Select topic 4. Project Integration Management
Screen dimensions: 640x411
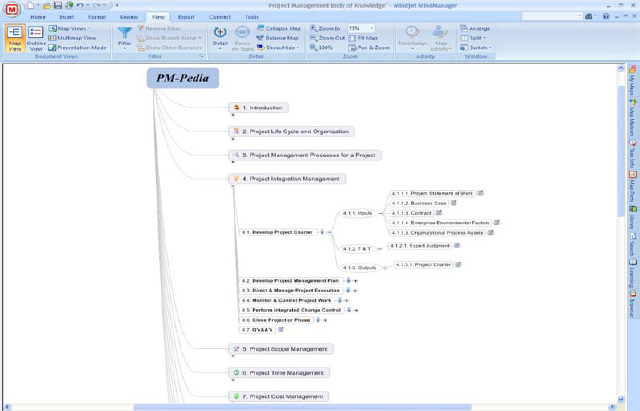tap(287, 179)
